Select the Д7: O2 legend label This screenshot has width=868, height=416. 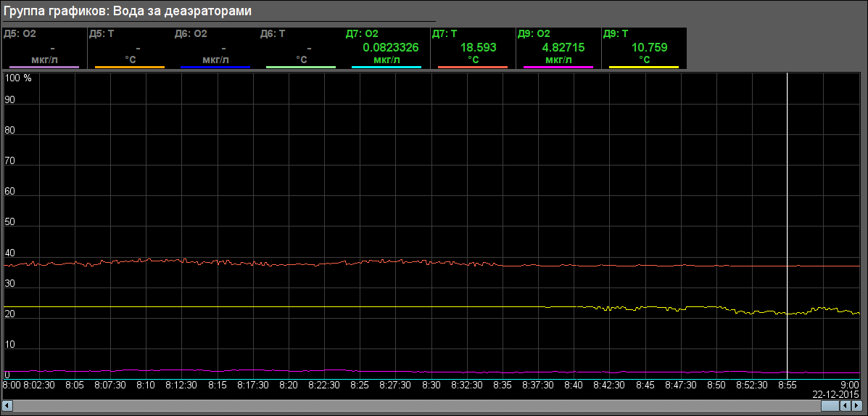click(x=362, y=34)
